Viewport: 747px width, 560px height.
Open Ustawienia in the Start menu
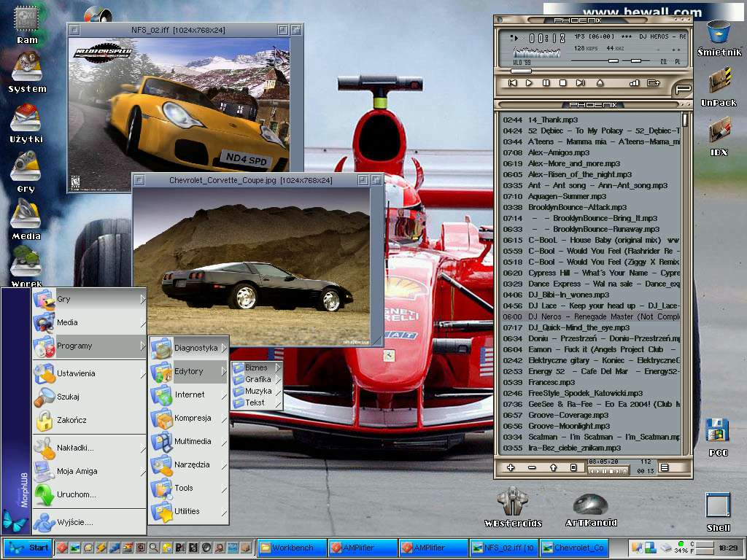[x=89, y=373]
